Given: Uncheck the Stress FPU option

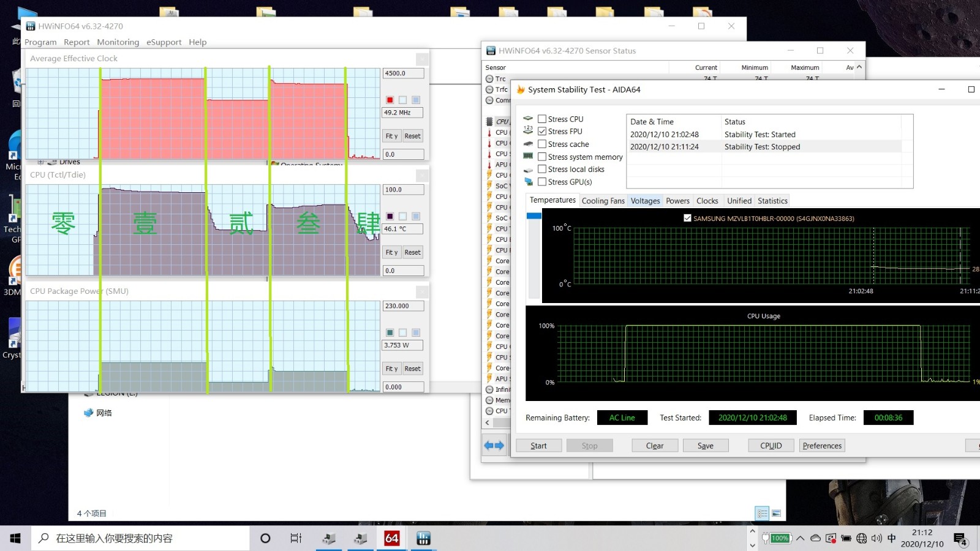Looking at the screenshot, I should [x=542, y=131].
